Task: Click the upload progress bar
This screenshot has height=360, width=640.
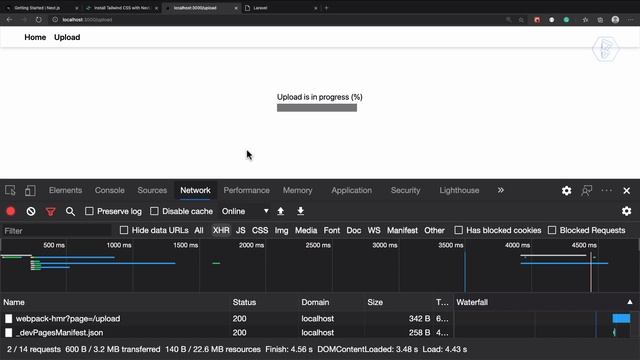Action: [x=317, y=108]
